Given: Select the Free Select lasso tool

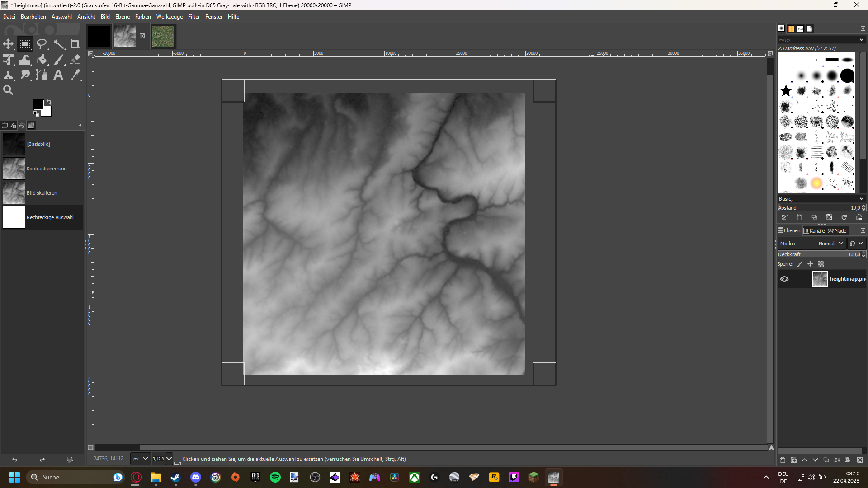Looking at the screenshot, I should 42,44.
